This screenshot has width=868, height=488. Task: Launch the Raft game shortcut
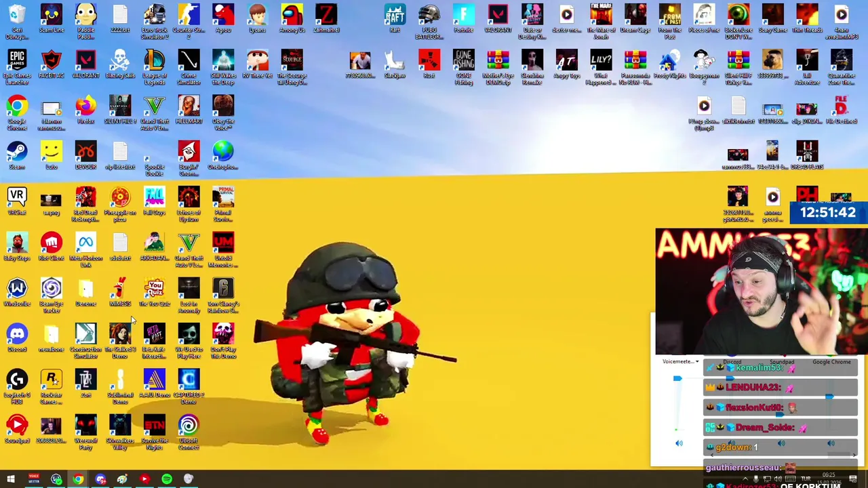395,18
